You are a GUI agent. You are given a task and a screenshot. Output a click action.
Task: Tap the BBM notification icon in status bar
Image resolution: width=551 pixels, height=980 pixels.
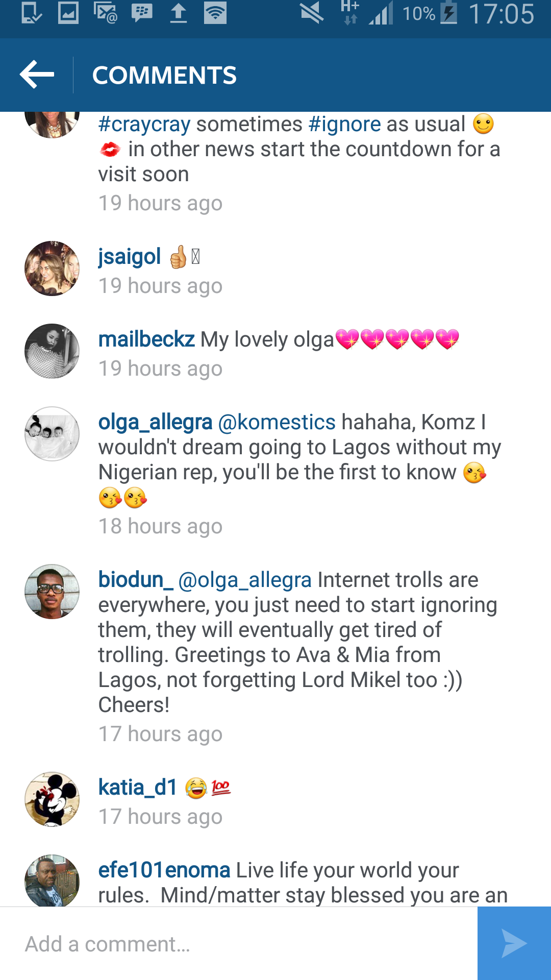[x=142, y=13]
